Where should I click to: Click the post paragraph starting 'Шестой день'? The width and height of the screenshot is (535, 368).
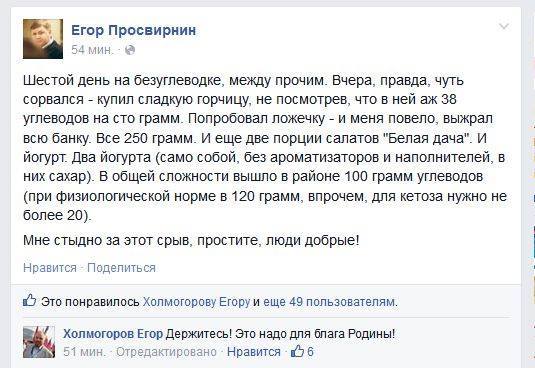(x=265, y=147)
